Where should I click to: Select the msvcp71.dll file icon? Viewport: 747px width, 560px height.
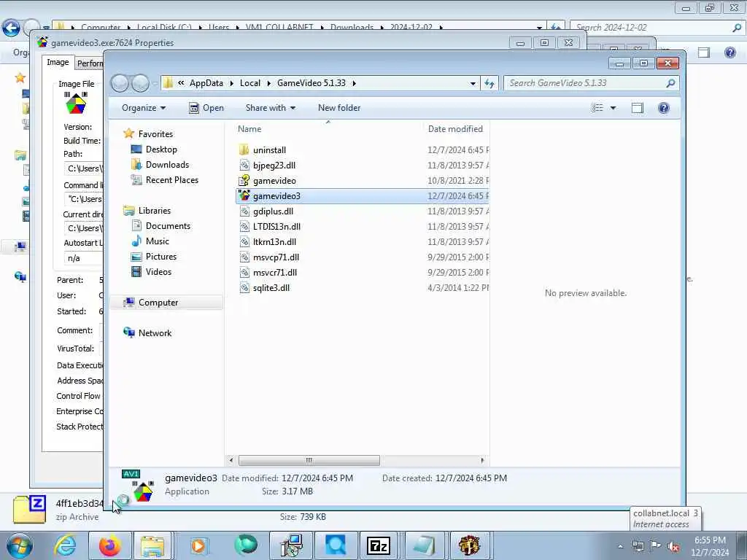coord(244,257)
